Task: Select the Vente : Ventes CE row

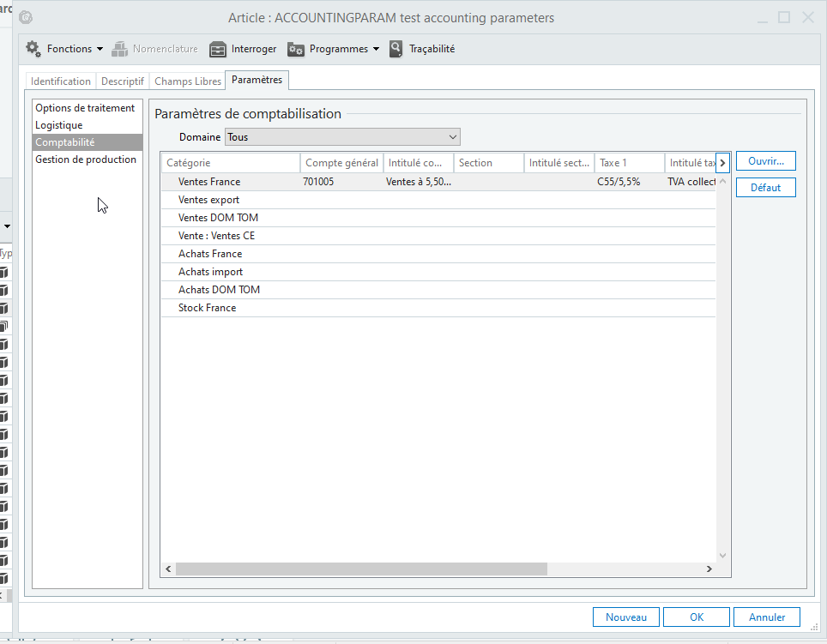Action: 438,236
